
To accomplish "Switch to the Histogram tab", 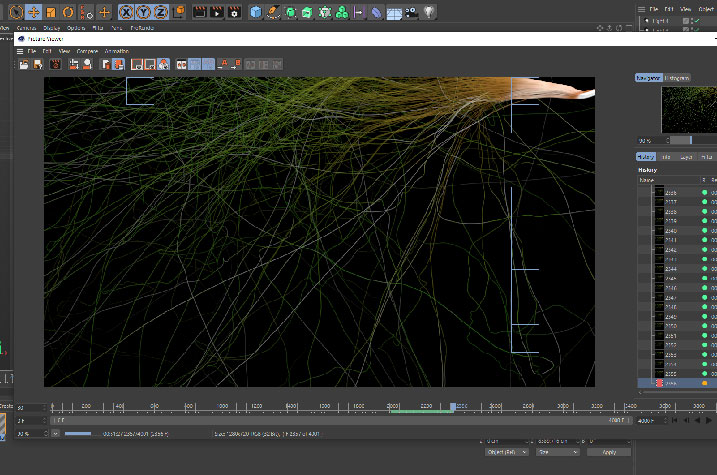I will 676,77.
